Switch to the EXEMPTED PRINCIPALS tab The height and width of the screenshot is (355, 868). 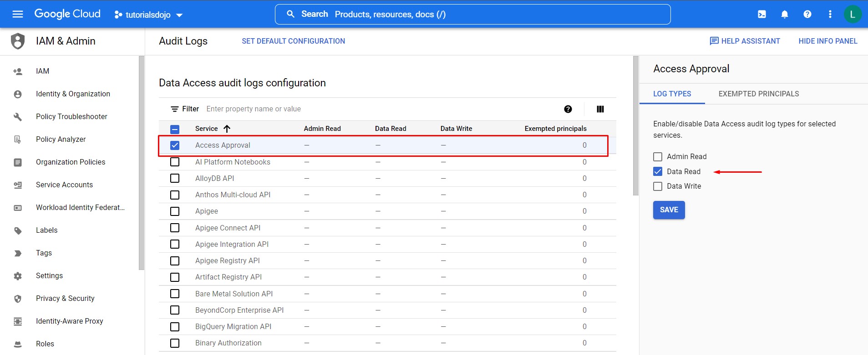pos(759,94)
